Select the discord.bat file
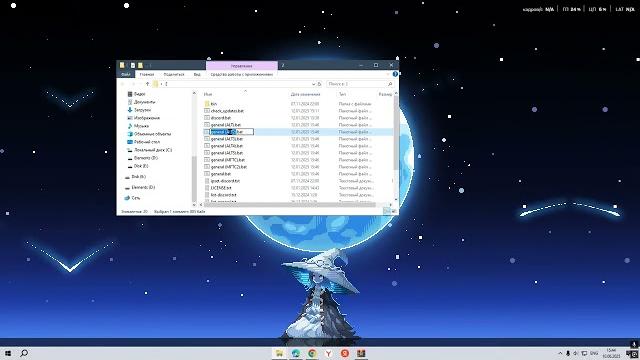 [x=221, y=118]
